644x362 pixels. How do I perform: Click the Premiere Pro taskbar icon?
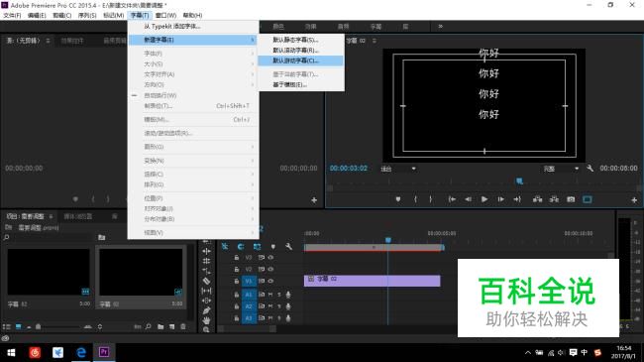coord(104,352)
